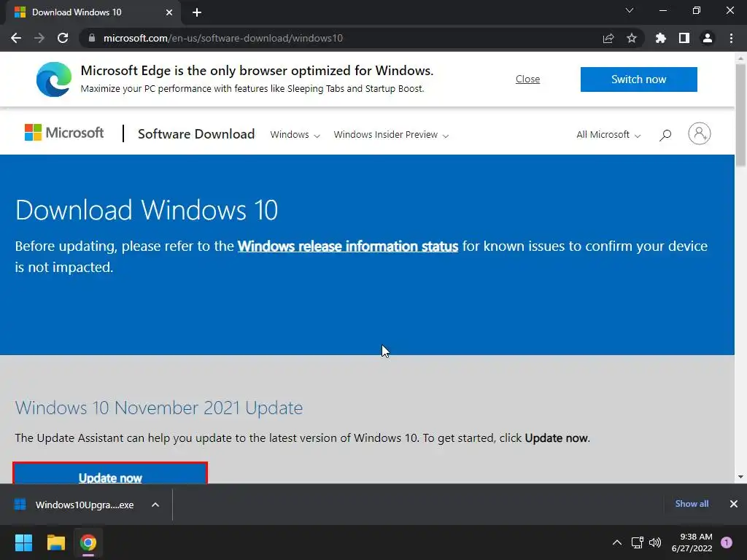
Task: Show hidden system tray icons
Action: pos(617,542)
